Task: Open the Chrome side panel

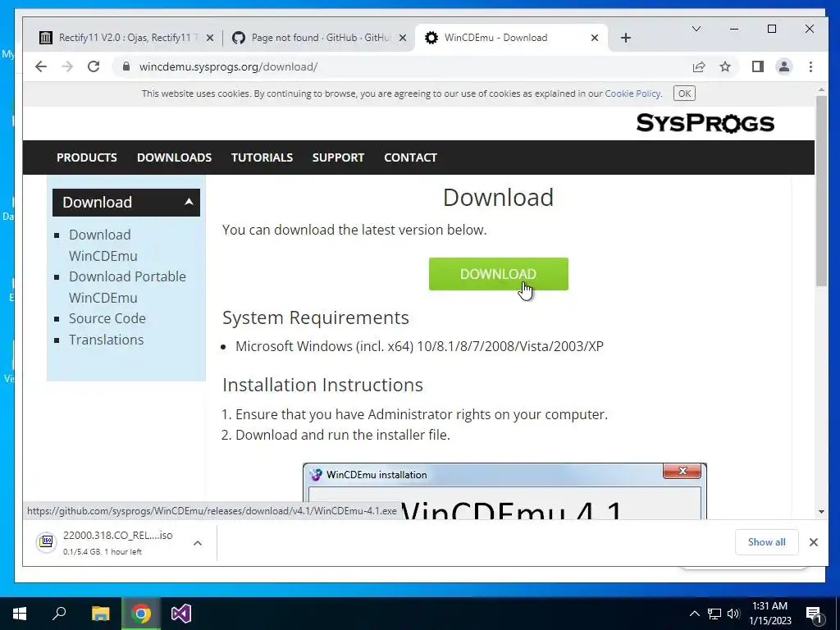Action: (757, 66)
